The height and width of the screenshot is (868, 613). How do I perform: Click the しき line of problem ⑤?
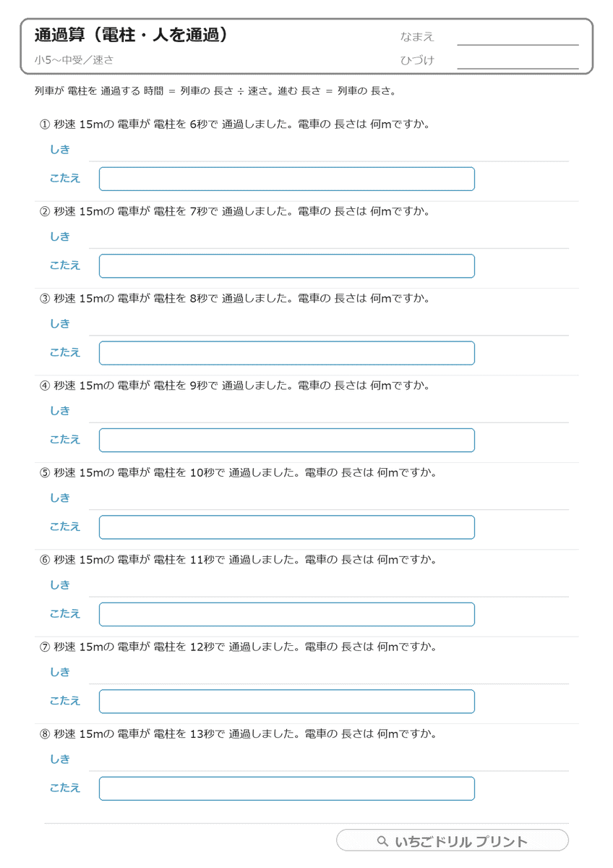(x=329, y=499)
